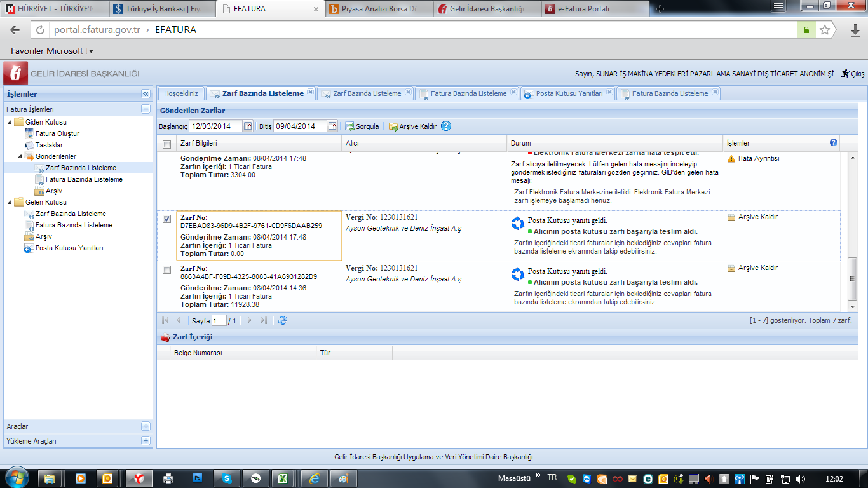This screenshot has width=868, height=488.
Task: Click the Çıkış logout icon
Action: [845, 74]
